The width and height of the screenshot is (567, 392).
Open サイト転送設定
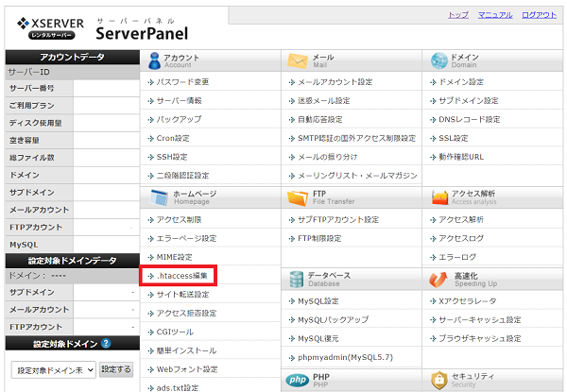(182, 295)
